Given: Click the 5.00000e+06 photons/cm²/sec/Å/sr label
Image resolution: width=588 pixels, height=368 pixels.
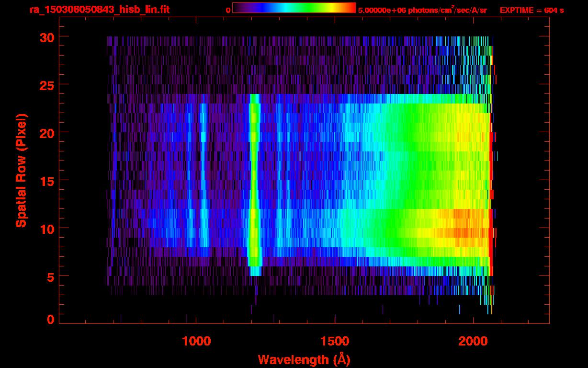Looking at the screenshot, I should point(422,10).
